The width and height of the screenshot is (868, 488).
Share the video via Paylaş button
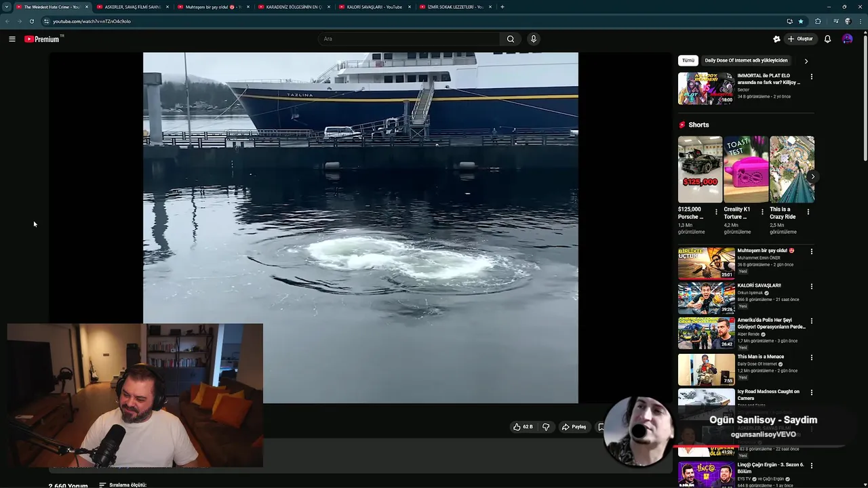(x=574, y=427)
